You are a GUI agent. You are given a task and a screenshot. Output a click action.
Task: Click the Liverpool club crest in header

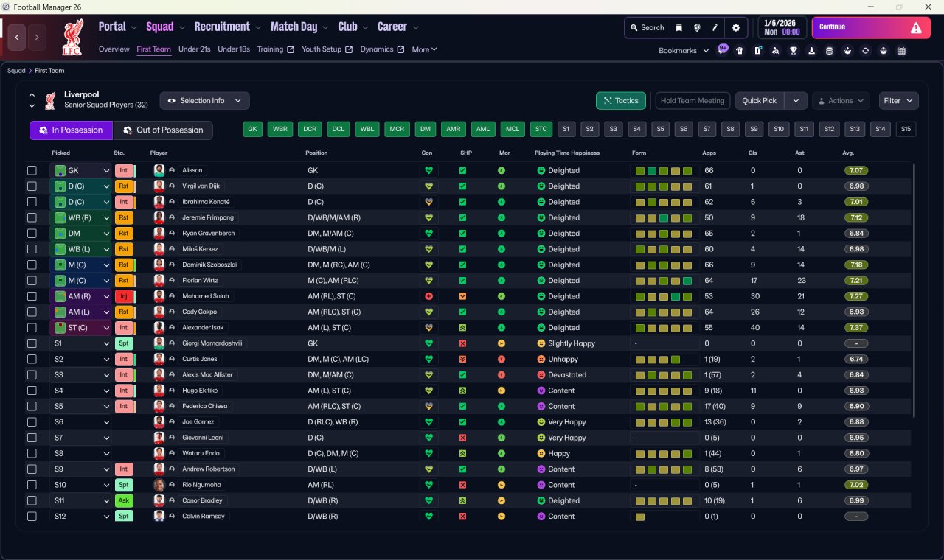point(72,37)
